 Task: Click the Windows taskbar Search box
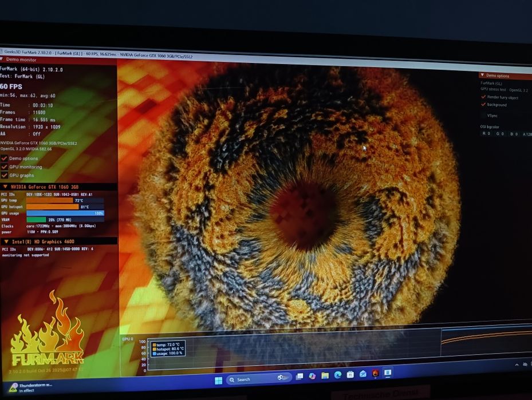coord(259,378)
